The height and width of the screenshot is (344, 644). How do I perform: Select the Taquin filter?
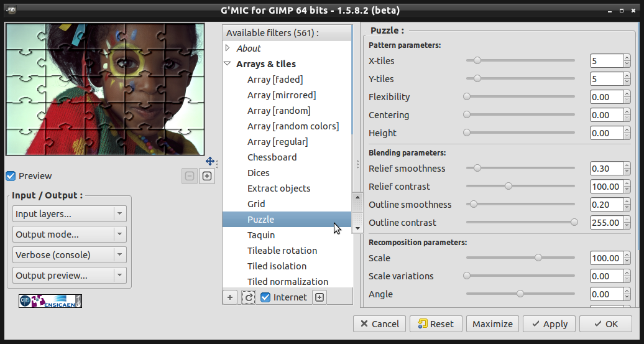click(x=261, y=235)
